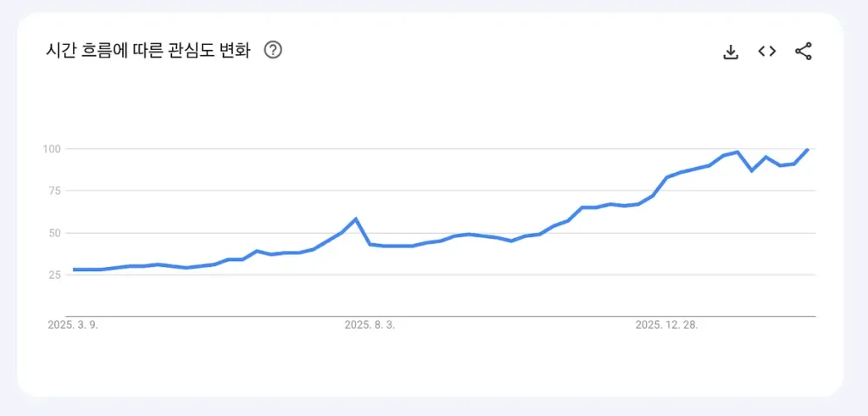Click the first data point of the line
This screenshot has width=868, height=416.
coord(74,269)
